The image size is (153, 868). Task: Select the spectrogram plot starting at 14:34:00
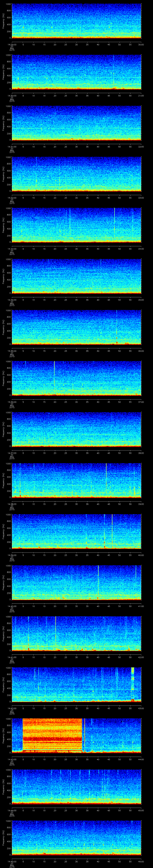point(76,276)
